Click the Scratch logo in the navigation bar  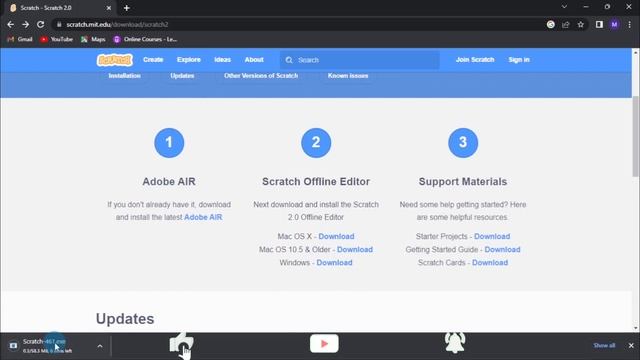point(115,60)
